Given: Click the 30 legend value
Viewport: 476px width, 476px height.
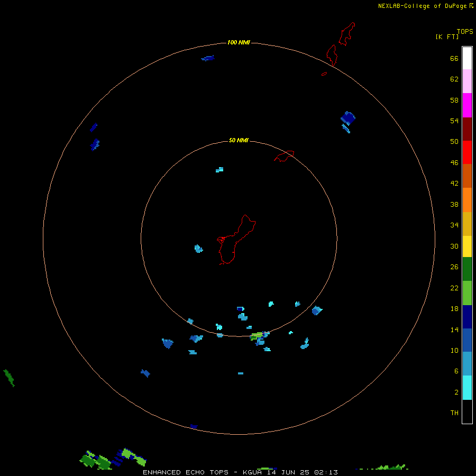Looking at the screenshot, I should 454,246.
